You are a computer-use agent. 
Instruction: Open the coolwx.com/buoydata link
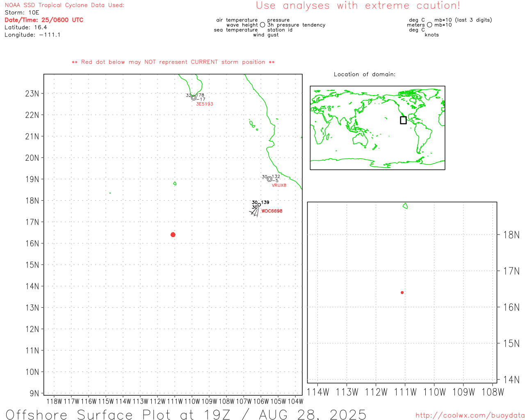[470, 415]
